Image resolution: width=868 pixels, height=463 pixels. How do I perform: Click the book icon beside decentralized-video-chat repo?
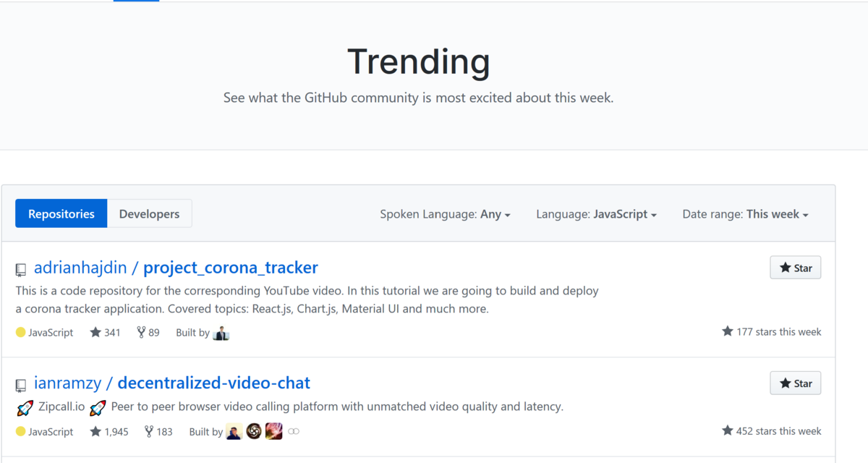[x=20, y=384]
